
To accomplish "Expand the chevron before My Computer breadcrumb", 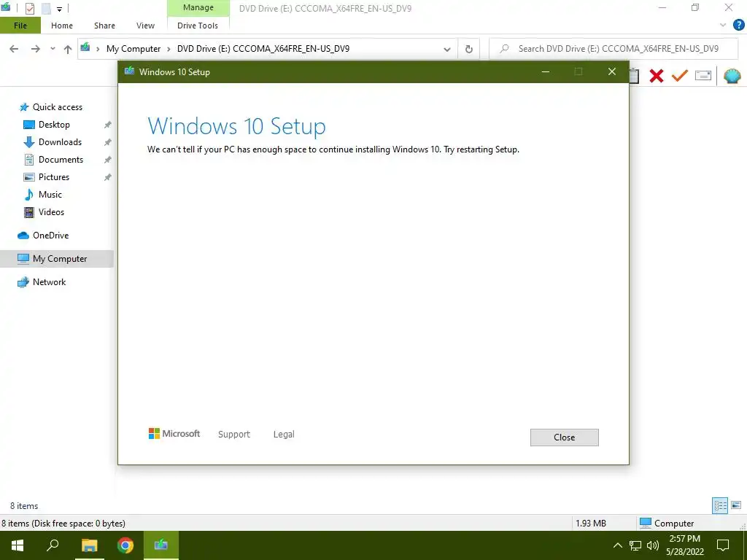I will [98, 49].
